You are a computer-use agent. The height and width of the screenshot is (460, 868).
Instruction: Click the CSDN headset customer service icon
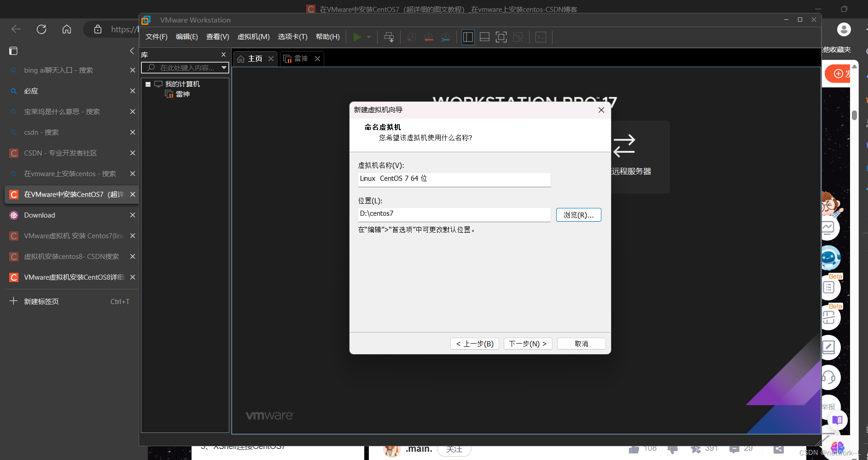coord(829,378)
